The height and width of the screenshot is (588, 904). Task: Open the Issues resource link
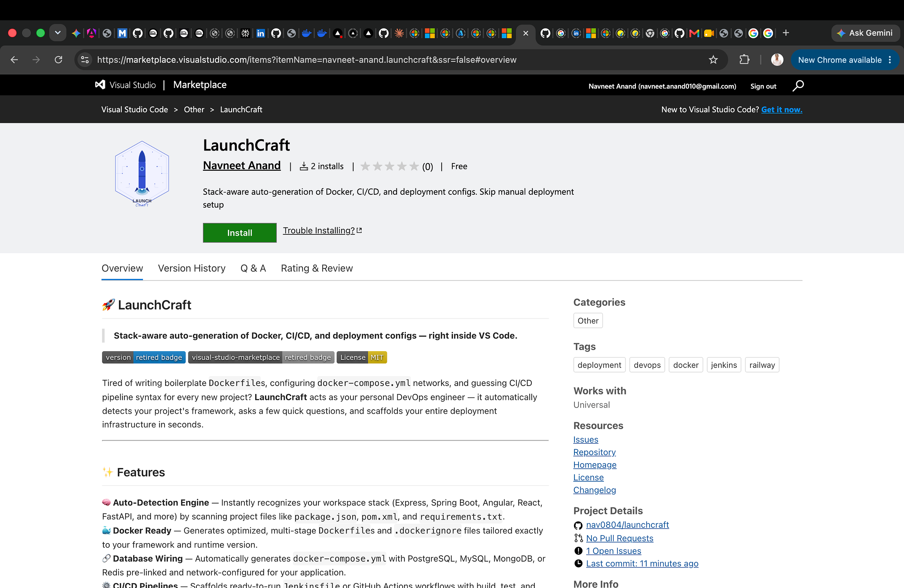pos(586,440)
